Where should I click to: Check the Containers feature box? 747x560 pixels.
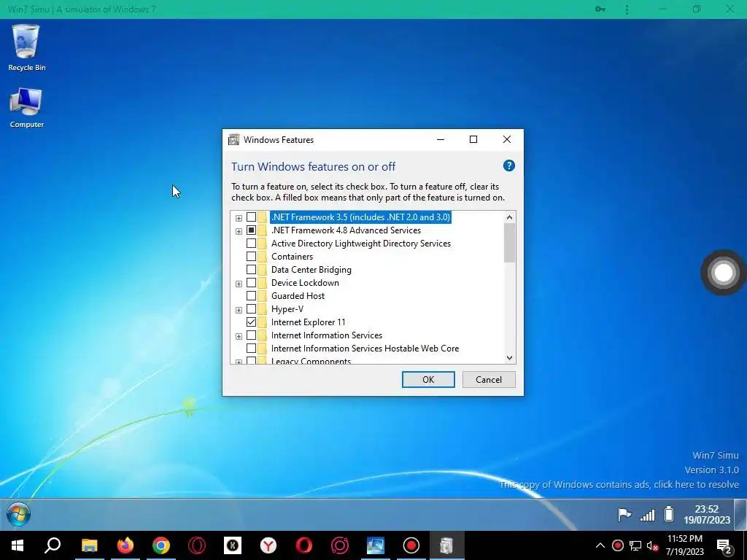tap(251, 257)
